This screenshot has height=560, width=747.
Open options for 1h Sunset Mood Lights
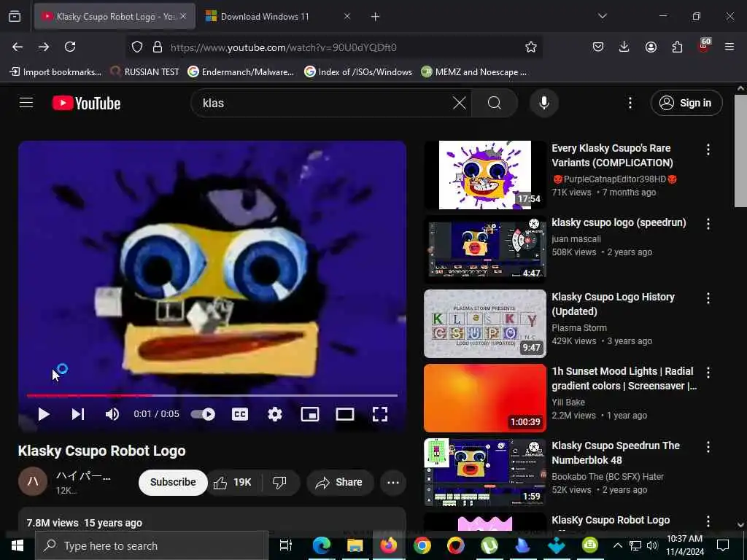pos(708,373)
